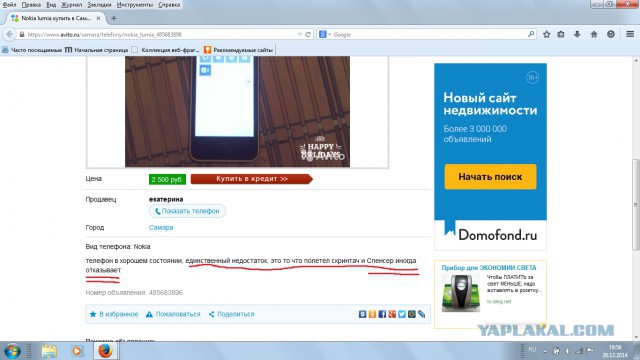
Task: Click the 2 500 руб. price tag
Action: click(x=167, y=179)
